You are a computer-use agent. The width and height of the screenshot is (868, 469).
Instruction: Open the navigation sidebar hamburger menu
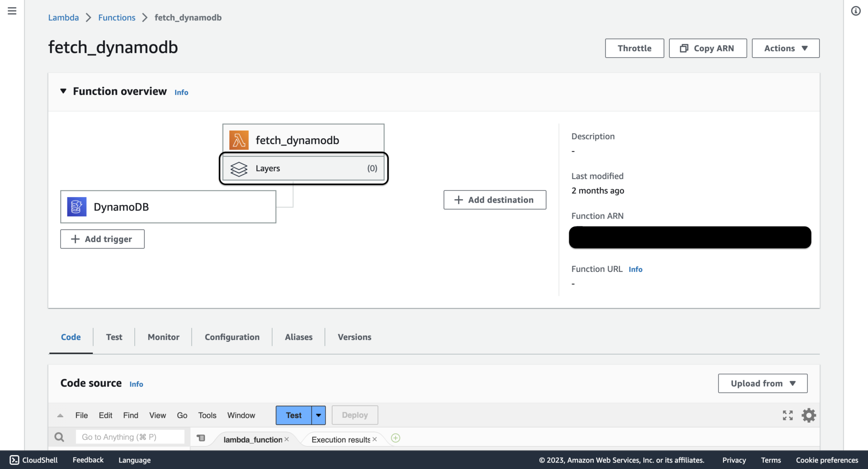[11, 11]
